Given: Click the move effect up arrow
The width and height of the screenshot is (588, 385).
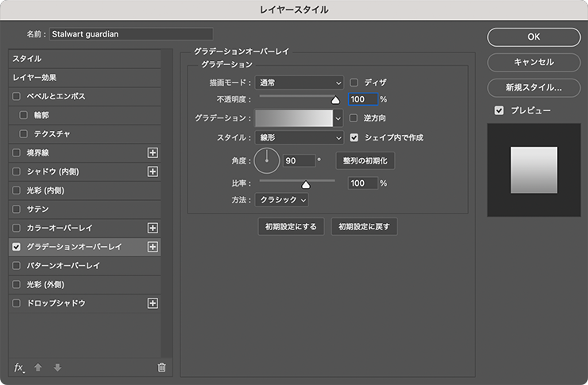Looking at the screenshot, I should (x=38, y=368).
